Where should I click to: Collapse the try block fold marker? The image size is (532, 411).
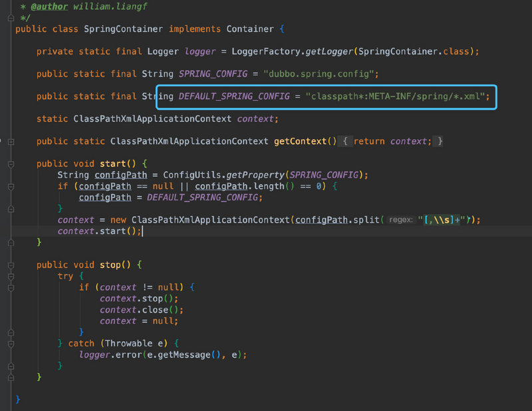pos(11,277)
